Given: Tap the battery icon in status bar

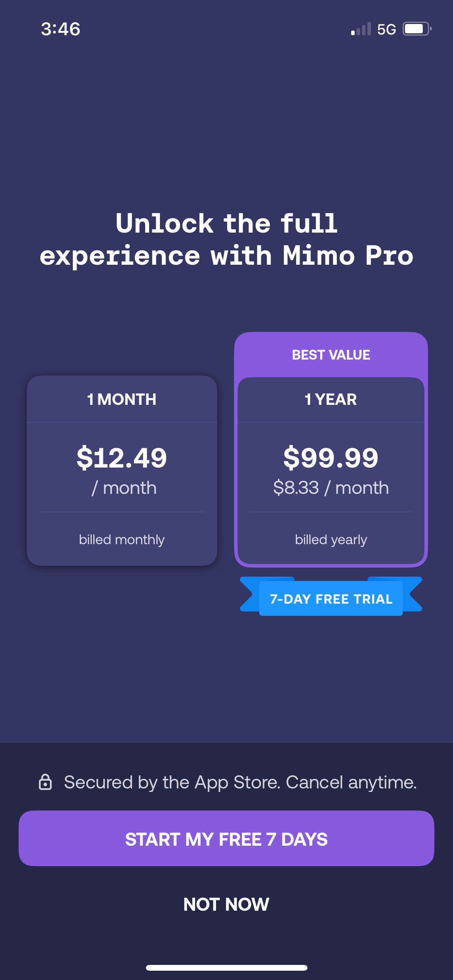Looking at the screenshot, I should pyautogui.click(x=417, y=29).
